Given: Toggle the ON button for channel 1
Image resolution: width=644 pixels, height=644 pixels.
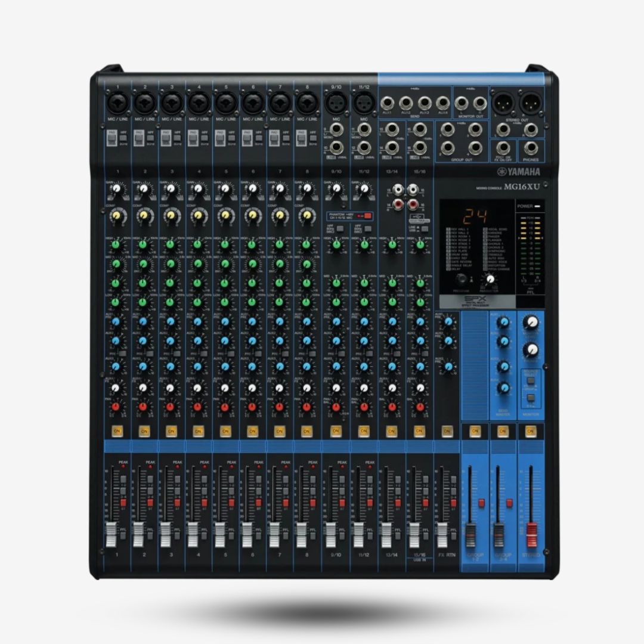Looking at the screenshot, I should 117,431.
